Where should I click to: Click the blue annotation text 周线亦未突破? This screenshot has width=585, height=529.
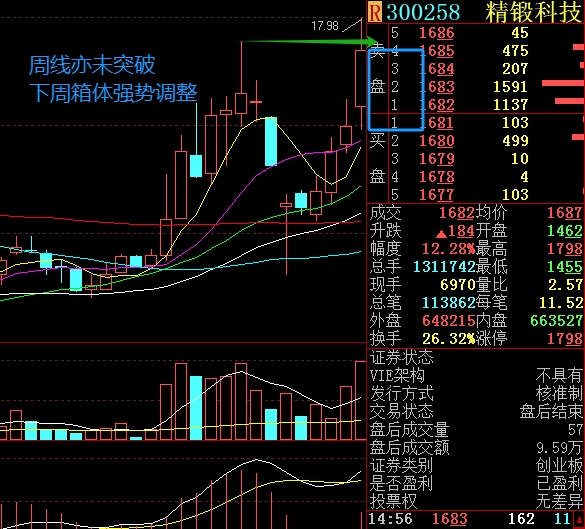point(92,65)
